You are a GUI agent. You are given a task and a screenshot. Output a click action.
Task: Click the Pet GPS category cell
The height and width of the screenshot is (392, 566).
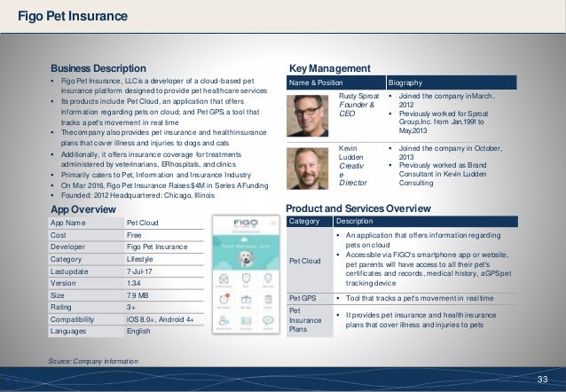(310, 298)
